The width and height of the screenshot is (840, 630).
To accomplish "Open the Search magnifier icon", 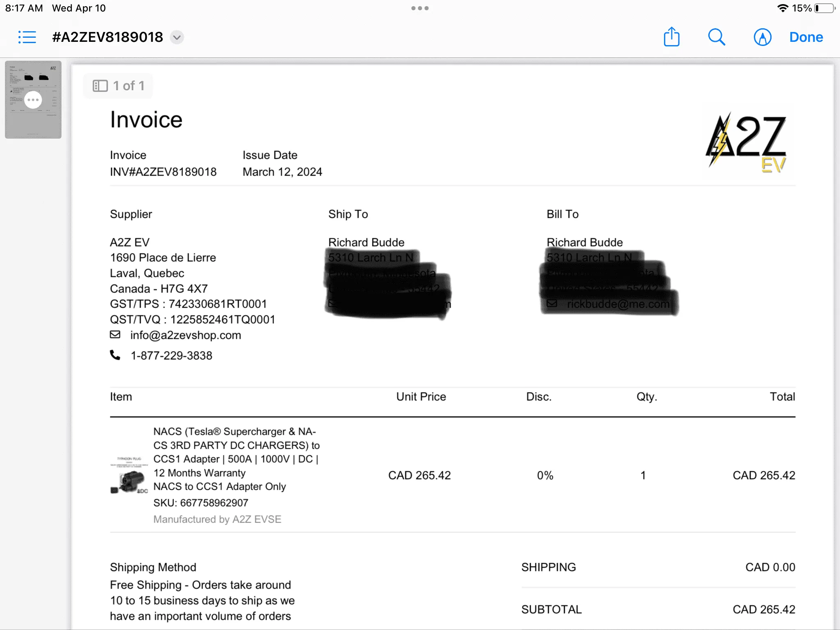I will click(717, 37).
